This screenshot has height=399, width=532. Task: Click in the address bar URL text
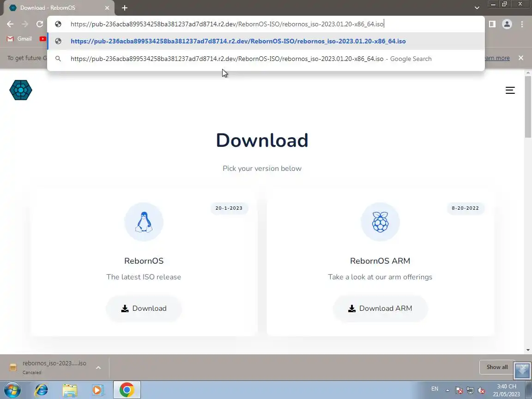pyautogui.click(x=227, y=24)
